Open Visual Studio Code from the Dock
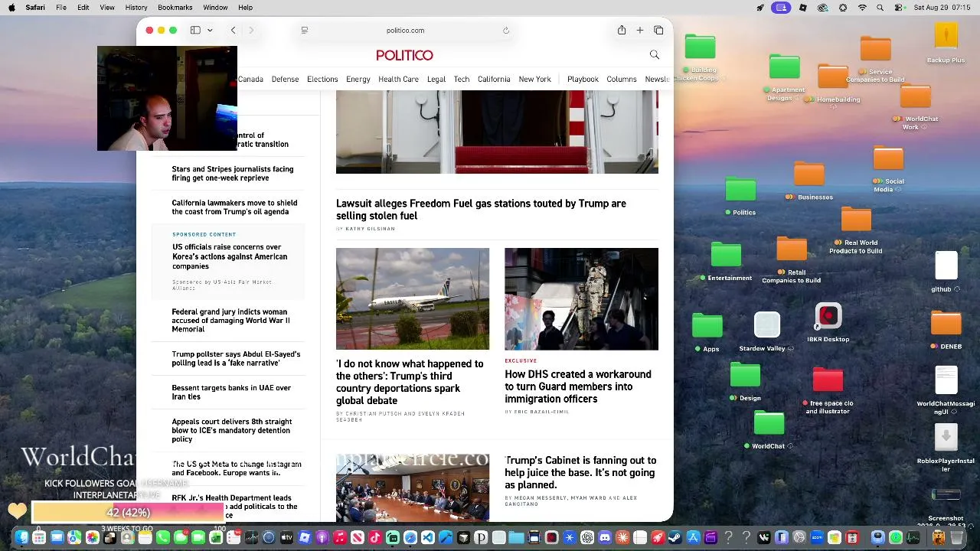Screen dimensions: 980x551 428,538
